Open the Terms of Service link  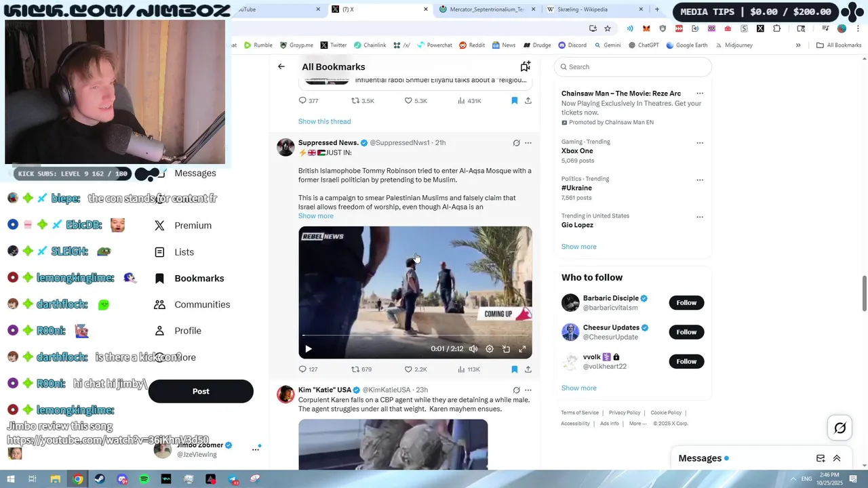point(580,413)
